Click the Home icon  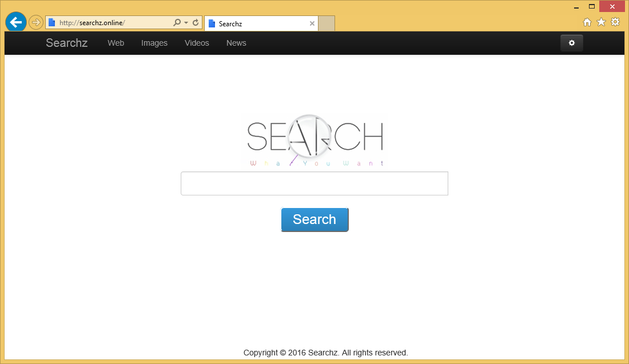click(587, 22)
